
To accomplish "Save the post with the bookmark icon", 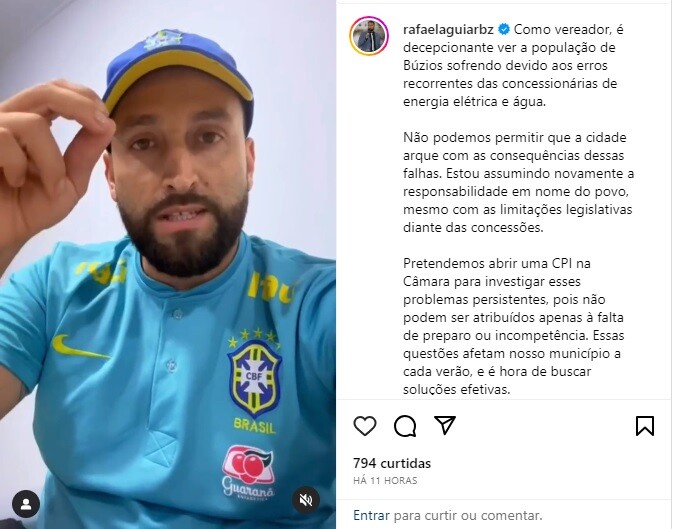I will coord(644,426).
